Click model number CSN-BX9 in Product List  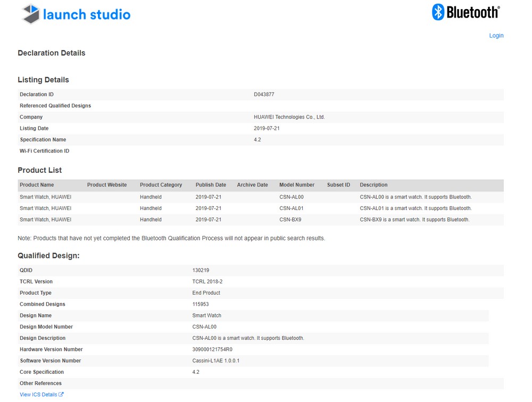[x=290, y=220]
